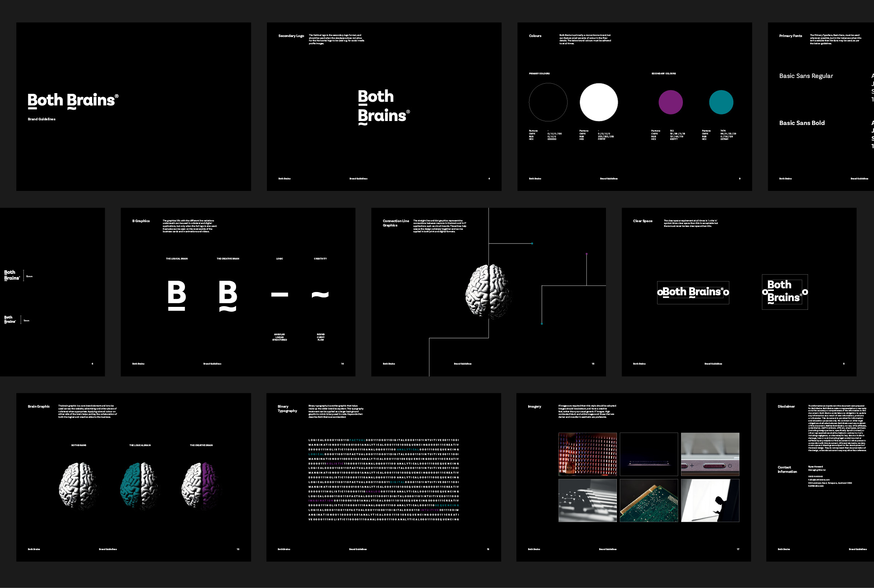Screen dimensions: 874x588
Task: Click the brain on the Connection Line page
Action: [488, 291]
